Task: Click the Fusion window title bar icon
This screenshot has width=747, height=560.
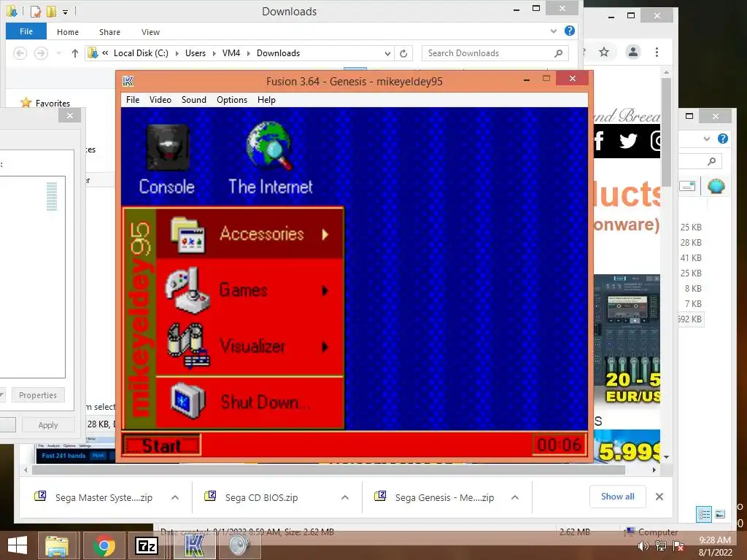Action: point(128,82)
